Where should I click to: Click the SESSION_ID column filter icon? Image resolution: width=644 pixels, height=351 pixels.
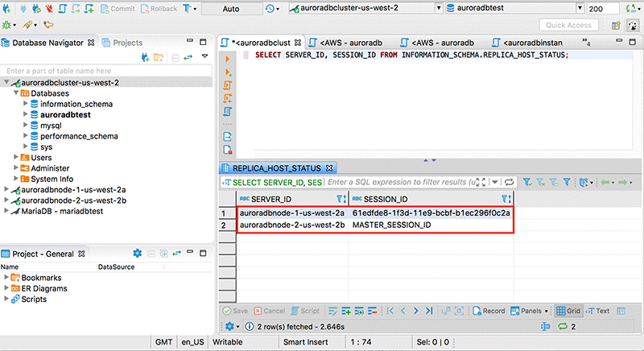(506, 199)
